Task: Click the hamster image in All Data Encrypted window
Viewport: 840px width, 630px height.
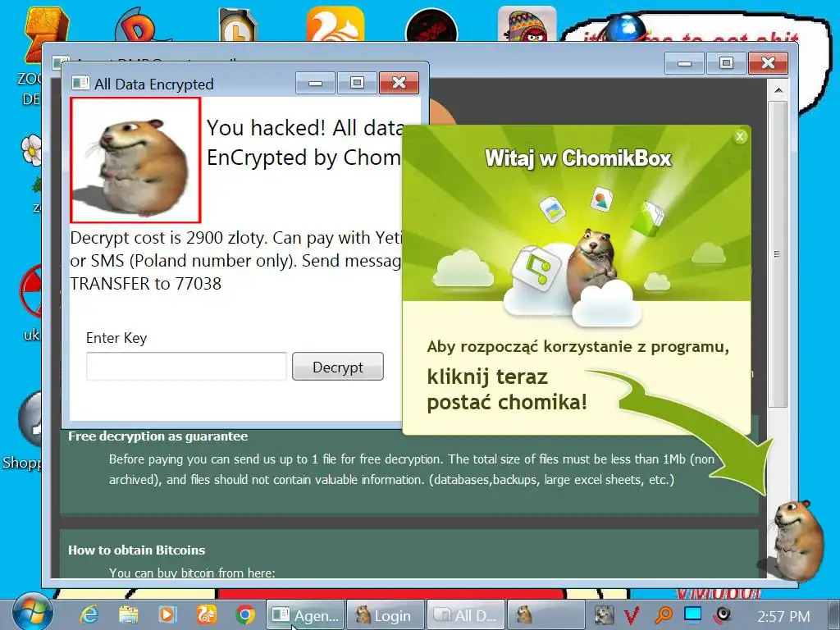Action: 135,160
